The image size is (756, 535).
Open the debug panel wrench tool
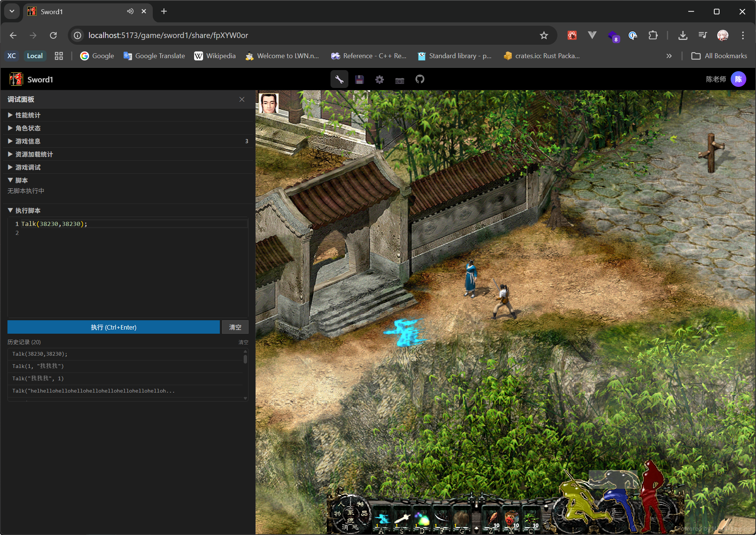tap(339, 79)
